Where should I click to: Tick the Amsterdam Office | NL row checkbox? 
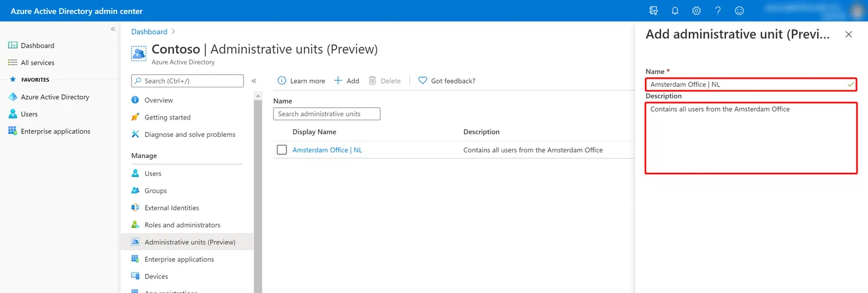pos(282,150)
